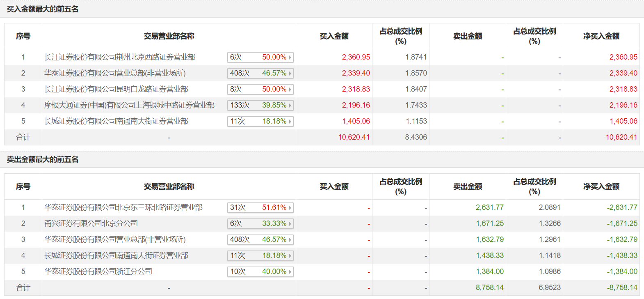Click buy amount 2,339.40 in 买入金额 column
Viewport: 644px width, 299px height.
(x=356, y=73)
